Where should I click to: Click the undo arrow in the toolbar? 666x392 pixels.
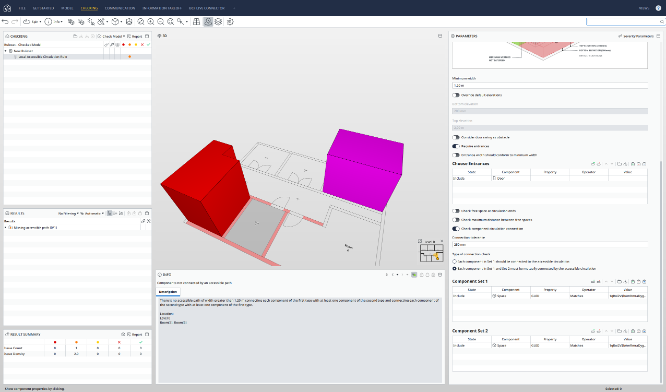point(5,22)
